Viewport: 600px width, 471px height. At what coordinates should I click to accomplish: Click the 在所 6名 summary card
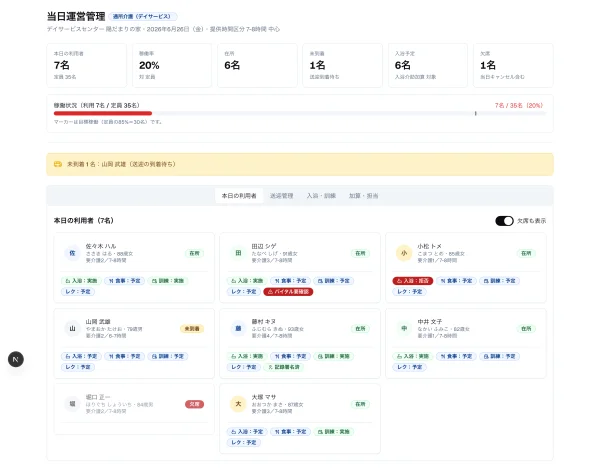tap(257, 65)
